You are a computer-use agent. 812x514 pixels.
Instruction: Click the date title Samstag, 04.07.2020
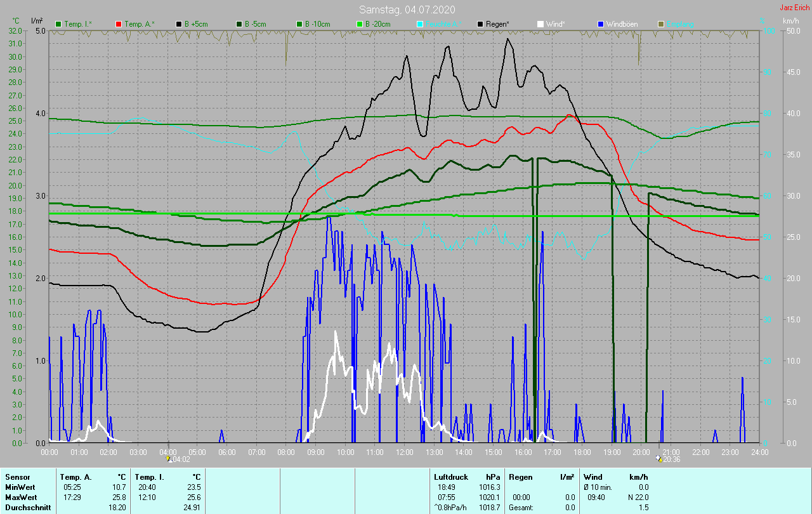click(x=407, y=10)
